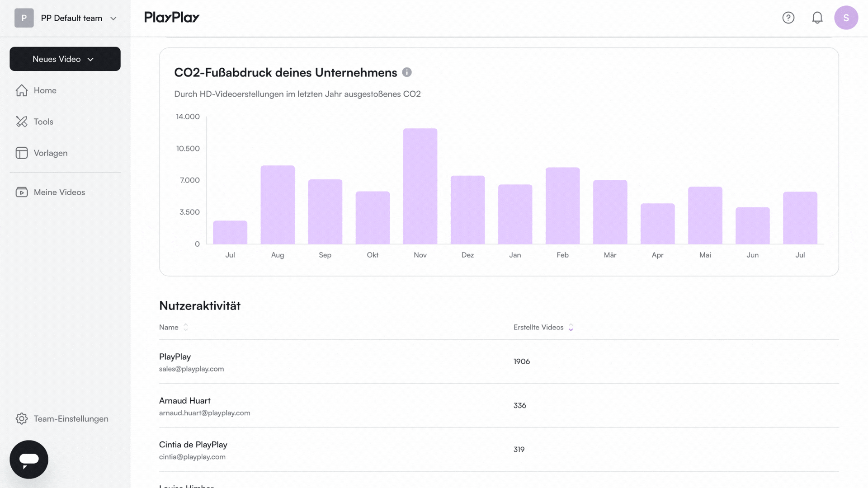Click the PlayPlay logo
Viewport: 868px width, 488px height.
click(x=172, y=17)
